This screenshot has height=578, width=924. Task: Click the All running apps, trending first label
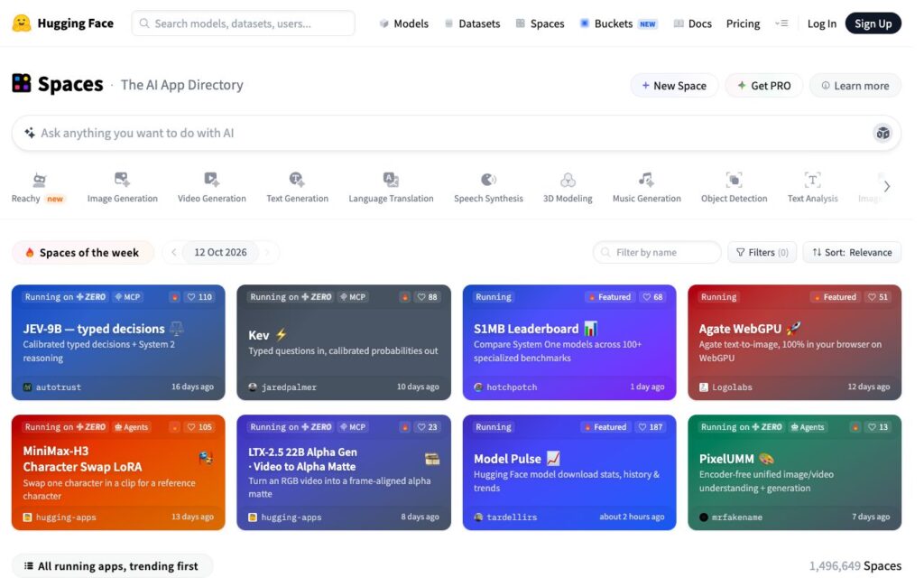click(x=112, y=566)
